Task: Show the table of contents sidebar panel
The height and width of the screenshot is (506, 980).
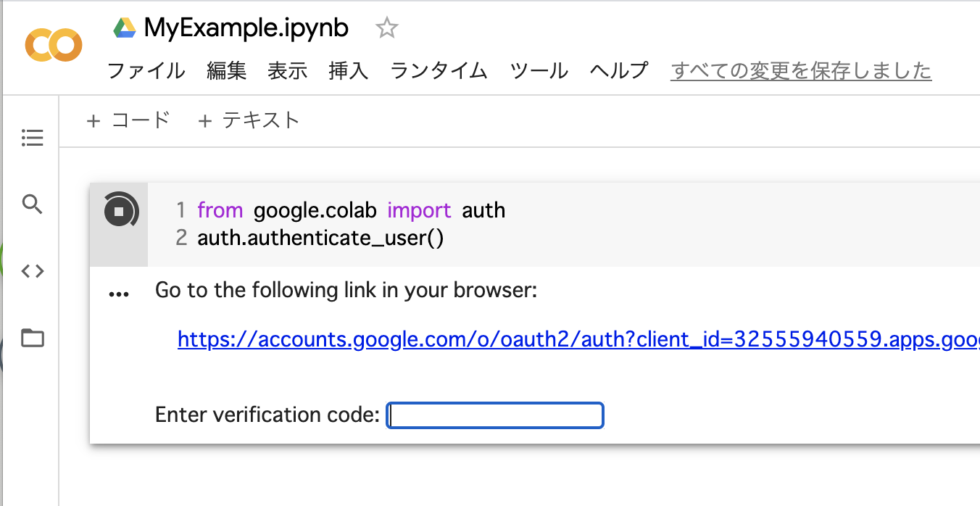Action: tap(33, 138)
